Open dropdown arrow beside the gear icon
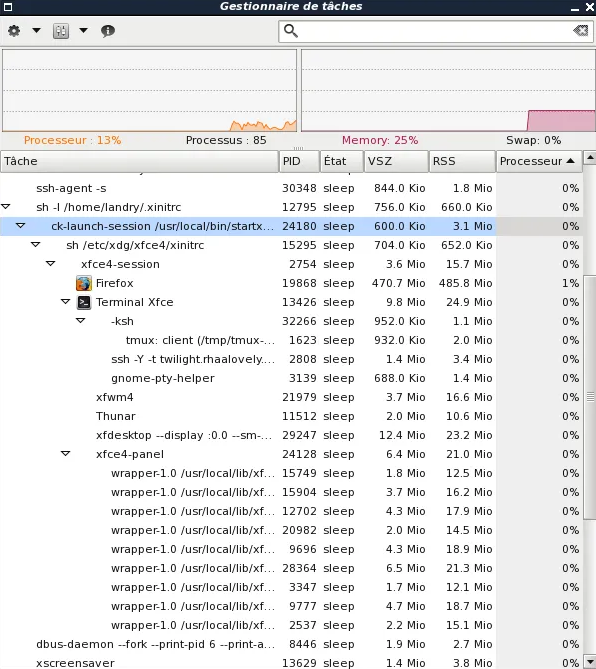This screenshot has height=669, width=596. coord(37,31)
